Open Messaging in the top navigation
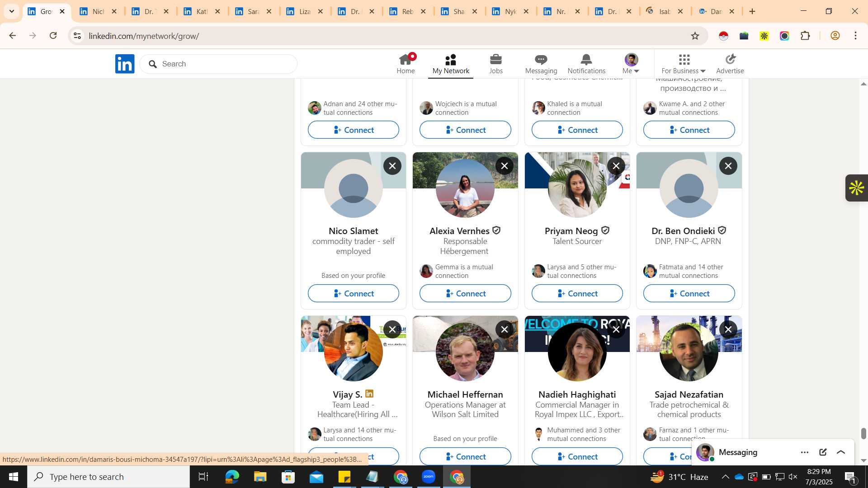The height and width of the screenshot is (488, 868). tap(541, 64)
